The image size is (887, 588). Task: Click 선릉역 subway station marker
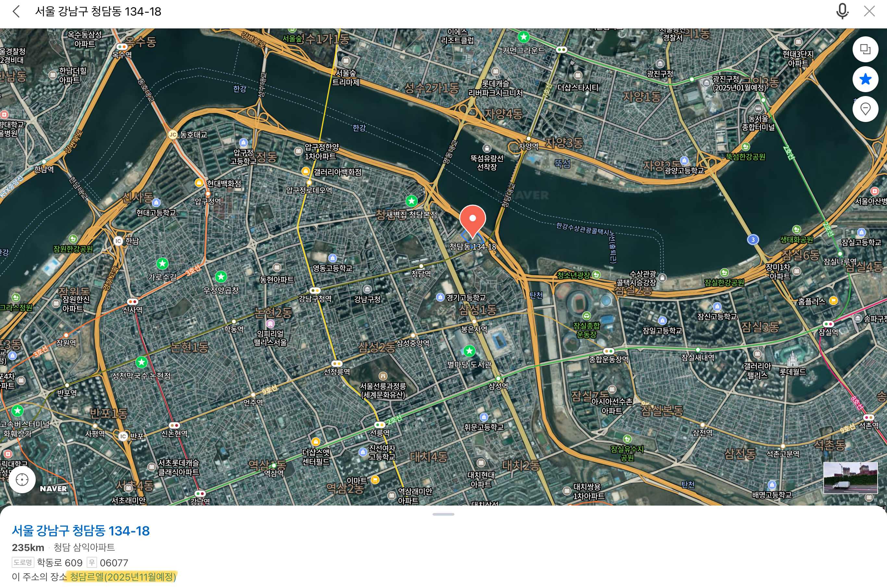(380, 424)
